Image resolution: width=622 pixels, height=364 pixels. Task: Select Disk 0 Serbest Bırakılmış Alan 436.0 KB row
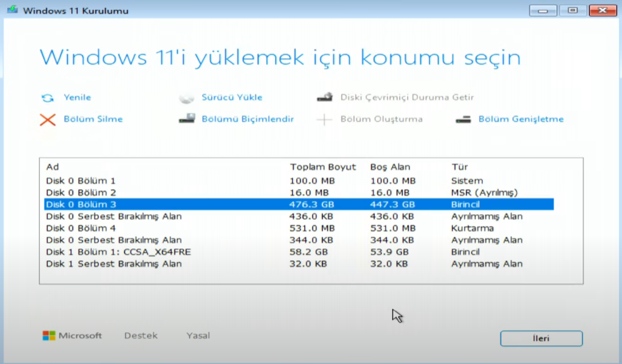[x=299, y=216]
